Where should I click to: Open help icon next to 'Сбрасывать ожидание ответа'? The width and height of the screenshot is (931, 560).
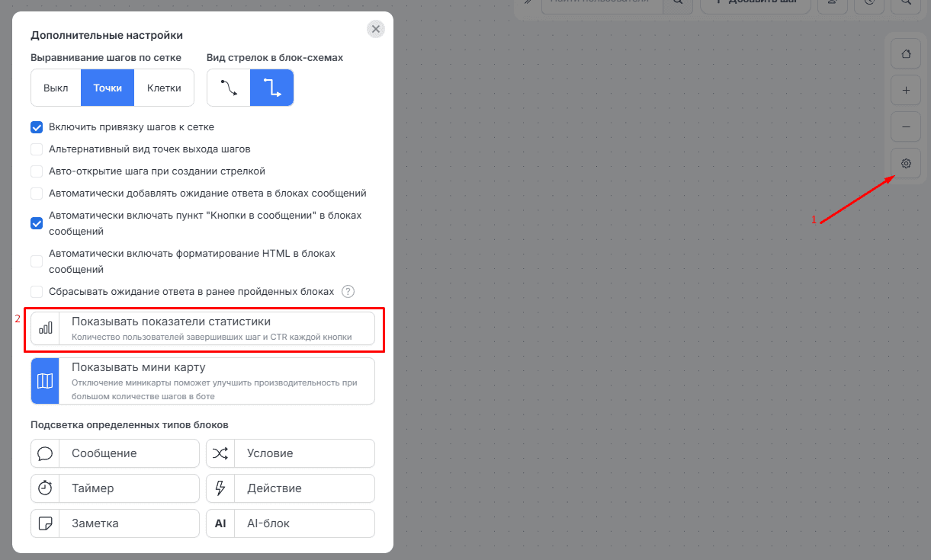pos(348,291)
